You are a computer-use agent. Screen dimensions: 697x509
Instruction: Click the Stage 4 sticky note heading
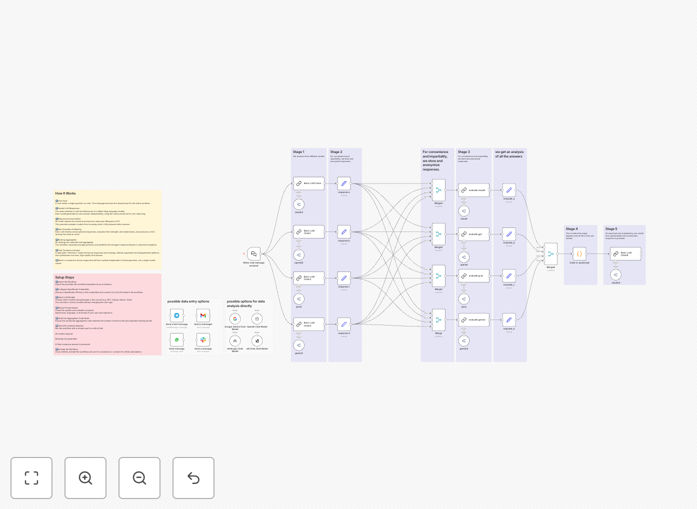[572, 229]
